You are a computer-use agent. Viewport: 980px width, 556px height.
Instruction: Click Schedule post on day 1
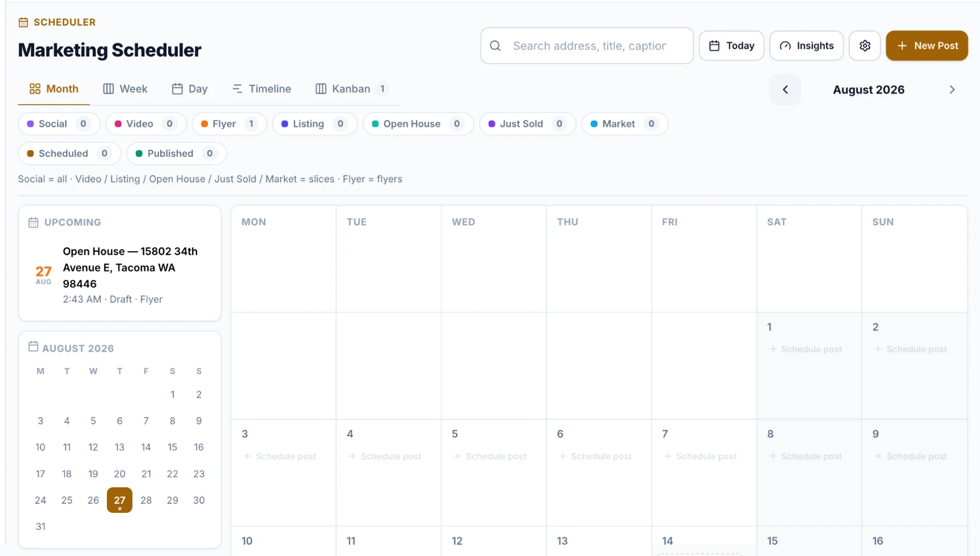point(806,349)
